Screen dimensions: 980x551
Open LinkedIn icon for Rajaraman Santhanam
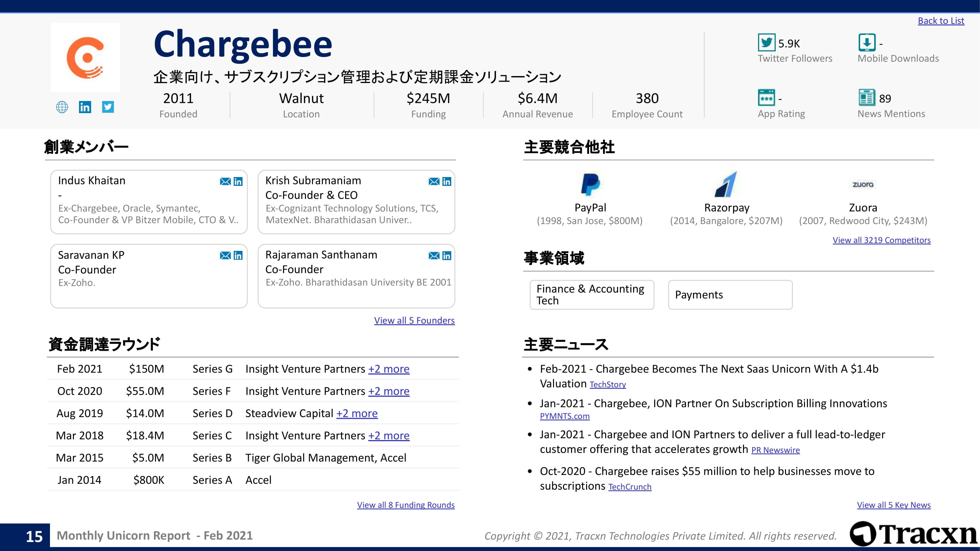click(446, 256)
